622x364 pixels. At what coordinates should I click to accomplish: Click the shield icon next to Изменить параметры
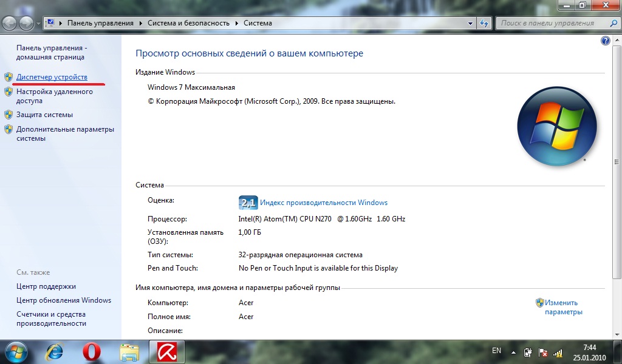(539, 303)
